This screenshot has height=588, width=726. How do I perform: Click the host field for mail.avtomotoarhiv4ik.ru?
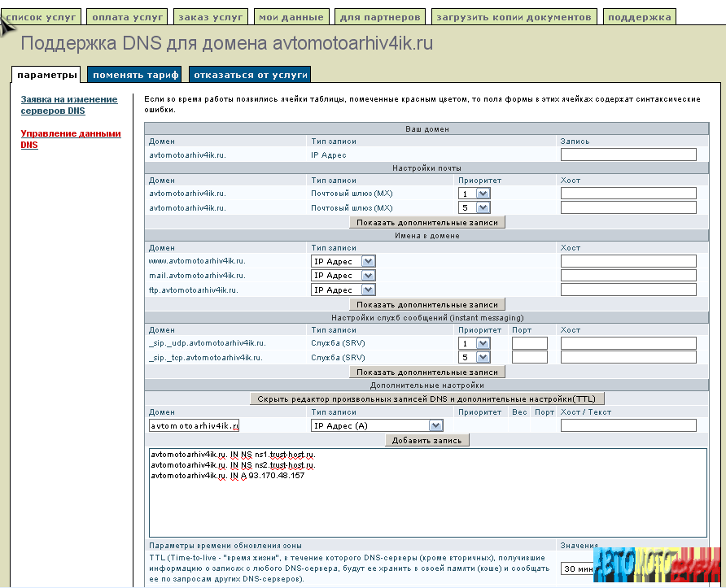coord(628,276)
